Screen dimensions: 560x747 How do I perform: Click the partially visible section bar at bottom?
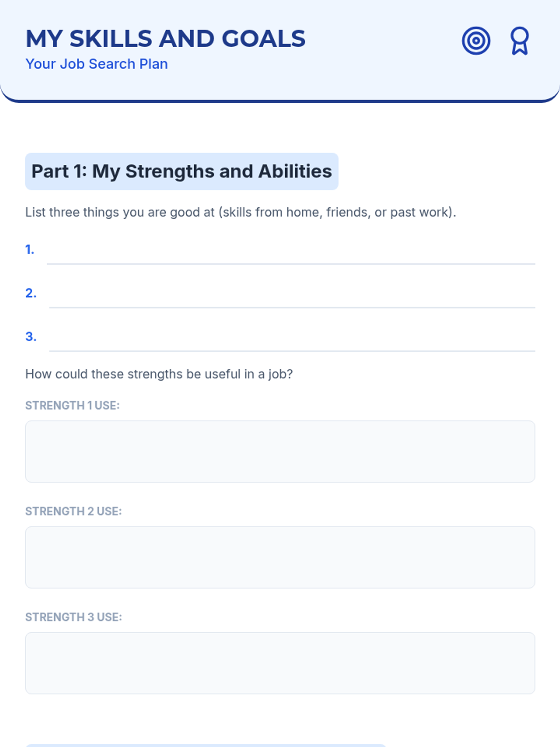pyautogui.click(x=205, y=745)
